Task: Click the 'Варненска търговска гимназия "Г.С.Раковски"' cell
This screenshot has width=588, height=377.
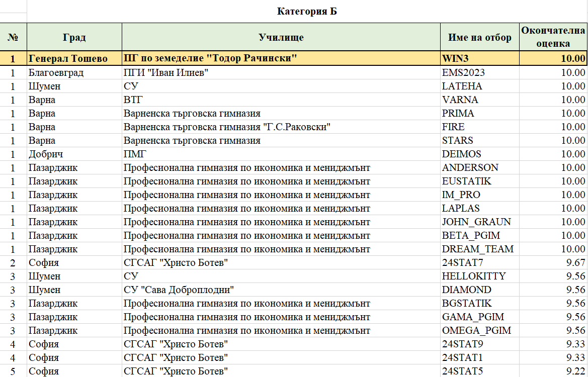Action: coord(281,127)
